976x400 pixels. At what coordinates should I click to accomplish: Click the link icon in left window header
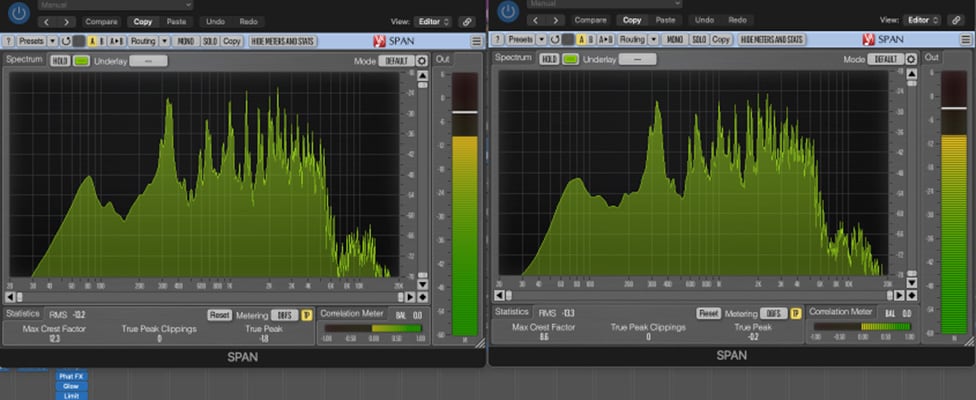(466, 22)
